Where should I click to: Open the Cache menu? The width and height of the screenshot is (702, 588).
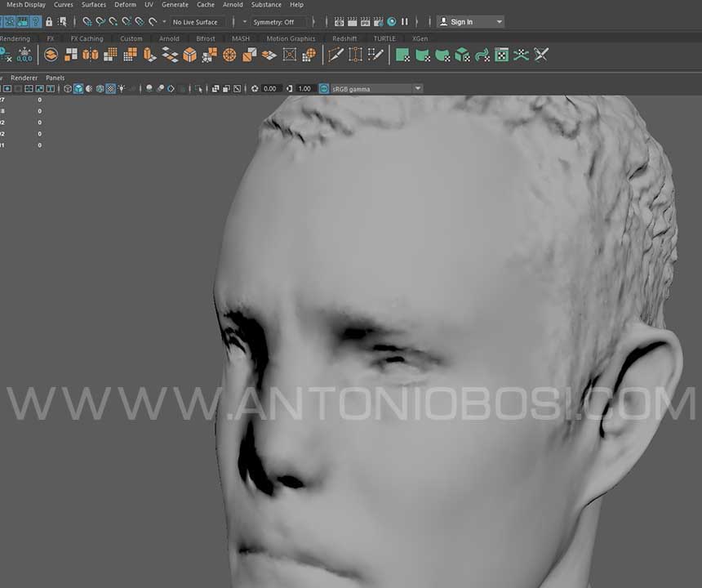[x=206, y=4]
